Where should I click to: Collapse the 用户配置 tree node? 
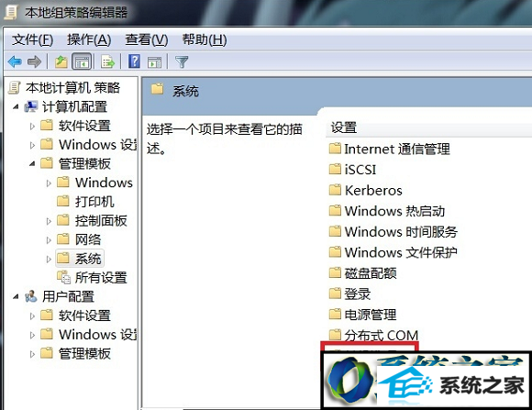(x=16, y=296)
